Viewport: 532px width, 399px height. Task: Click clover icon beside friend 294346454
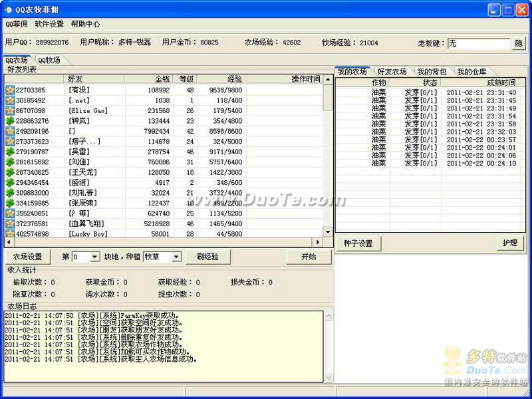pos(10,182)
